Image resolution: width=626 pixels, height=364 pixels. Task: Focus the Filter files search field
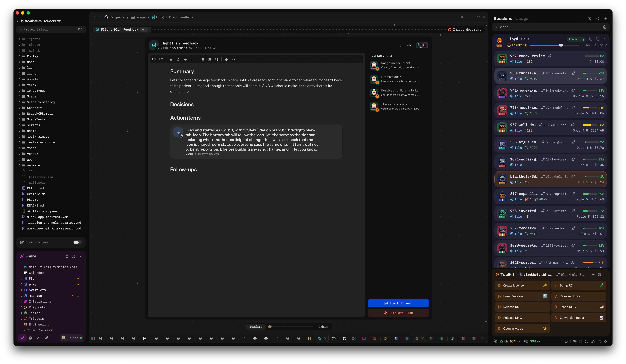click(x=51, y=30)
